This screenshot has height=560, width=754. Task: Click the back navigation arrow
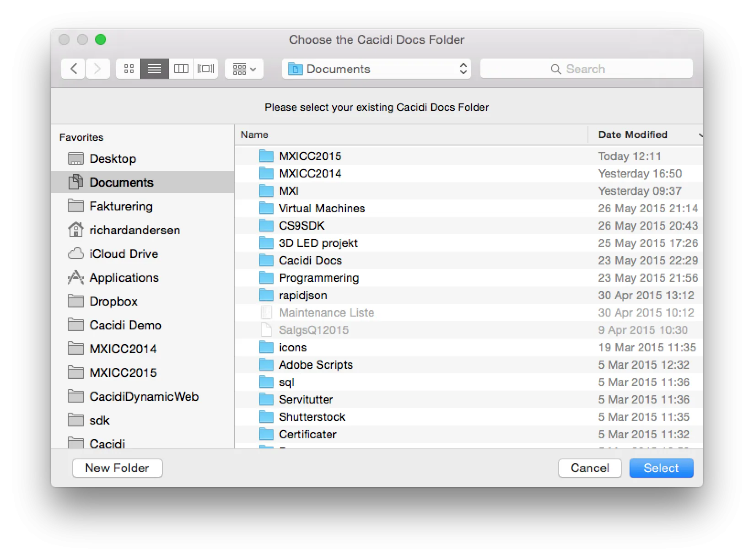[73, 69]
